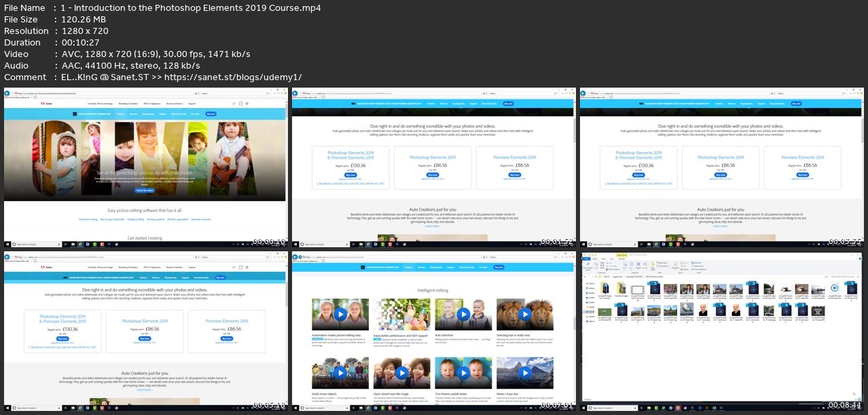Click Learn more link in the 00:01:52 frame
Viewport: 868px width, 415px height.
433,226
